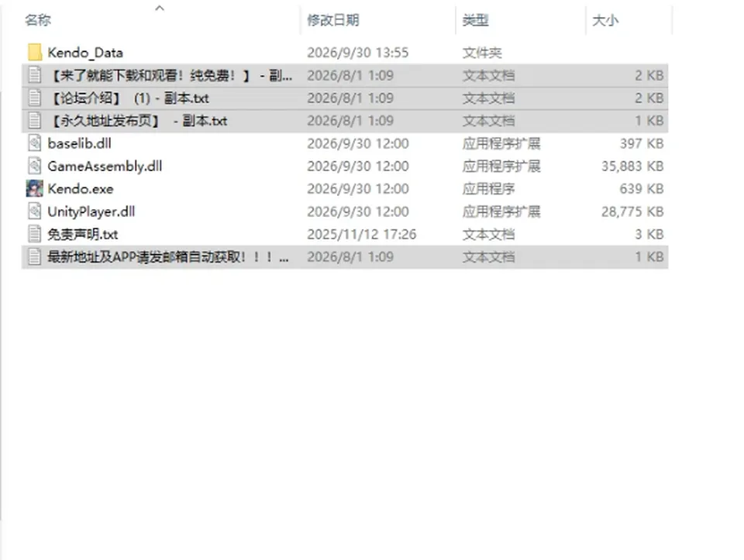744x560 pixels.
Task: Select the GameAssembly.dll file name
Action: click(x=105, y=167)
